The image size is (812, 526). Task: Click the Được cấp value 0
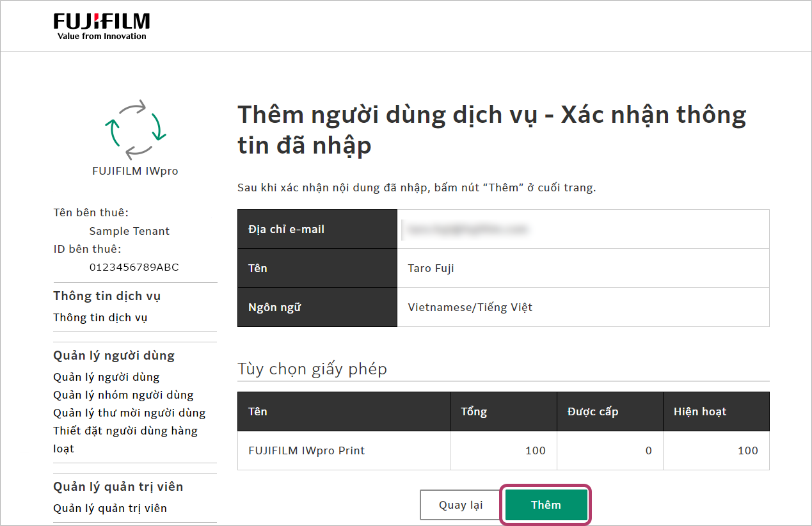point(649,450)
